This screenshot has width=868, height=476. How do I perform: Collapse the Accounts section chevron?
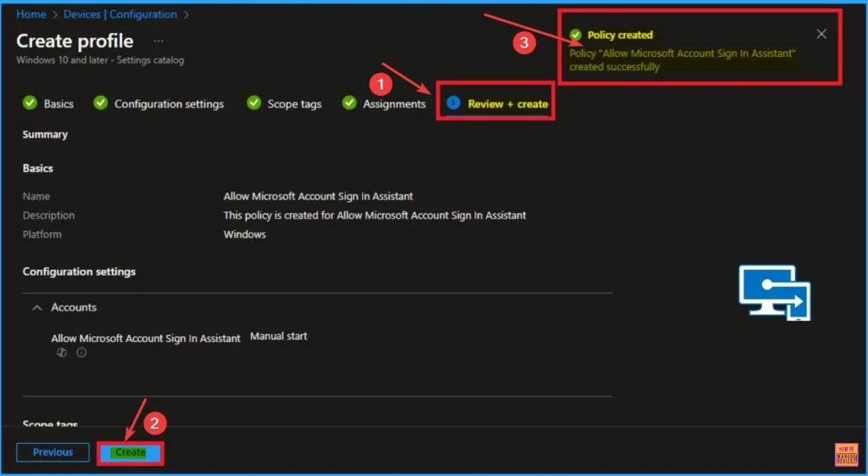pos(37,307)
